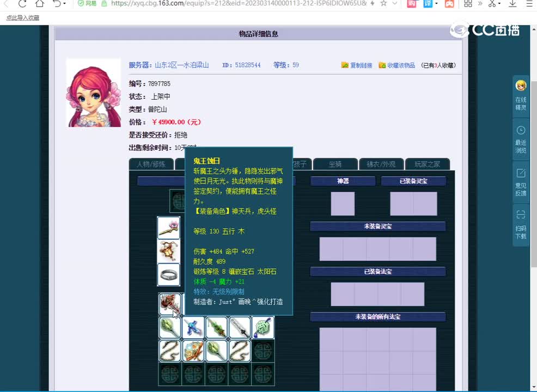Click the 已装备法宝 section header
The width and height of the screenshot is (537, 392).
(x=378, y=272)
